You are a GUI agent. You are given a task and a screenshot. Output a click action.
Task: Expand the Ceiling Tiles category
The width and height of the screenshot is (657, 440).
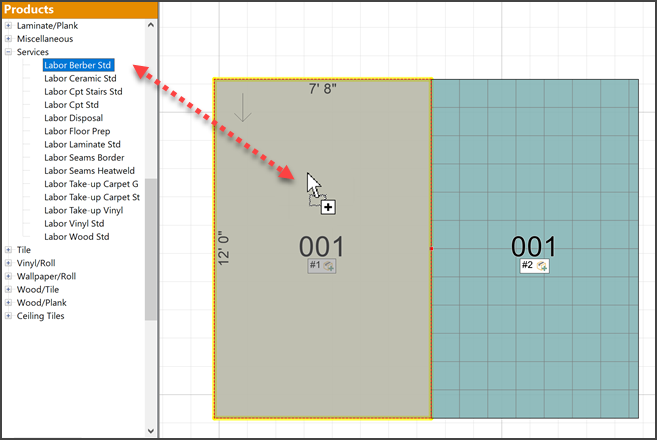click(x=8, y=316)
